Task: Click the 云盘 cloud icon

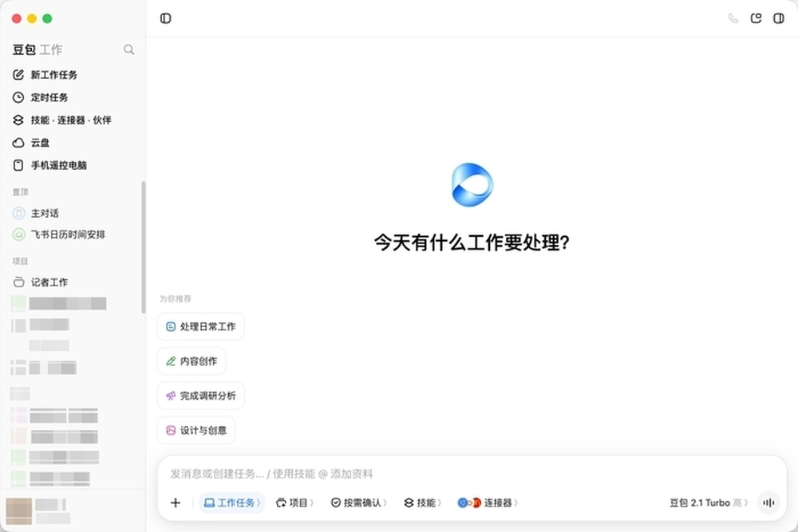Action: pos(18,143)
